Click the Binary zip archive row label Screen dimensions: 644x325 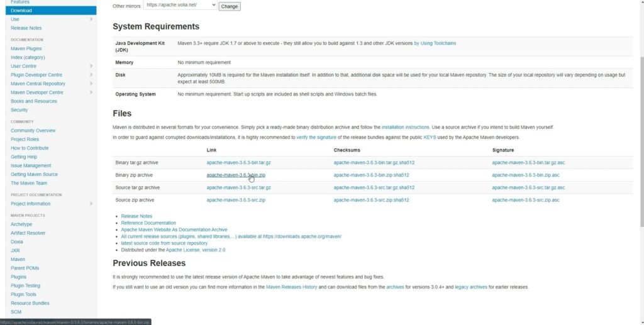point(134,175)
